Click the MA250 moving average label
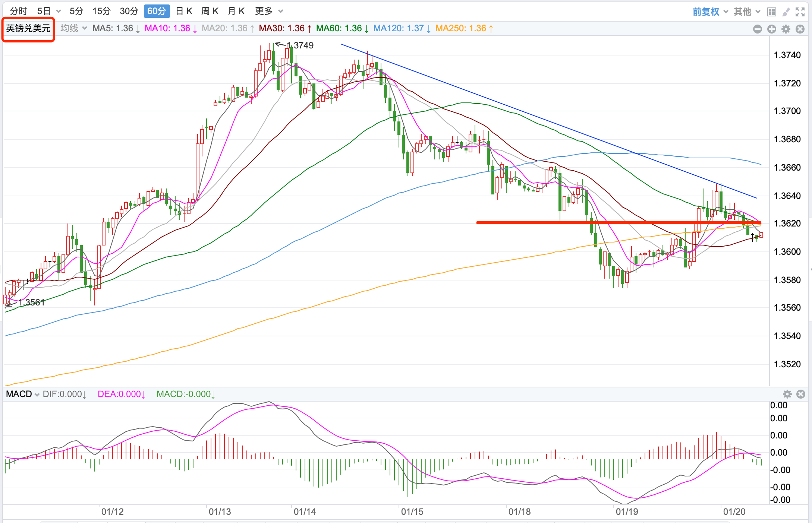This screenshot has width=812, height=523. (x=464, y=28)
